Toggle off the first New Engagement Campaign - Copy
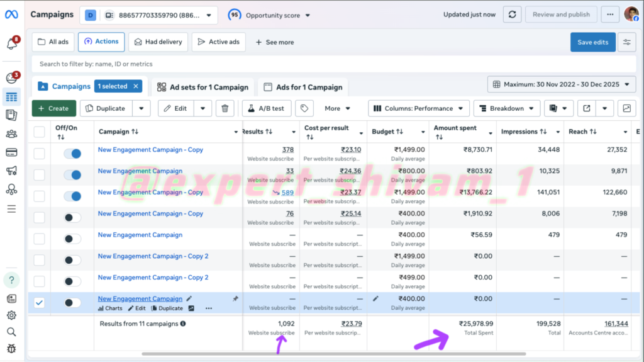Image resolution: width=644 pixels, height=362 pixels. click(73, 154)
